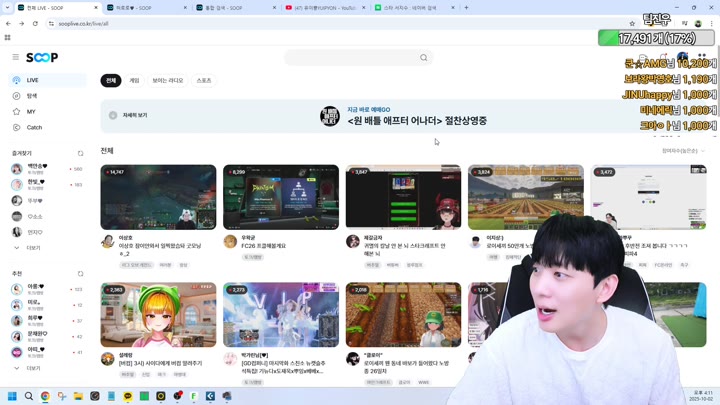
Task: Select the 스포츠 category chip
Action: tap(203, 80)
